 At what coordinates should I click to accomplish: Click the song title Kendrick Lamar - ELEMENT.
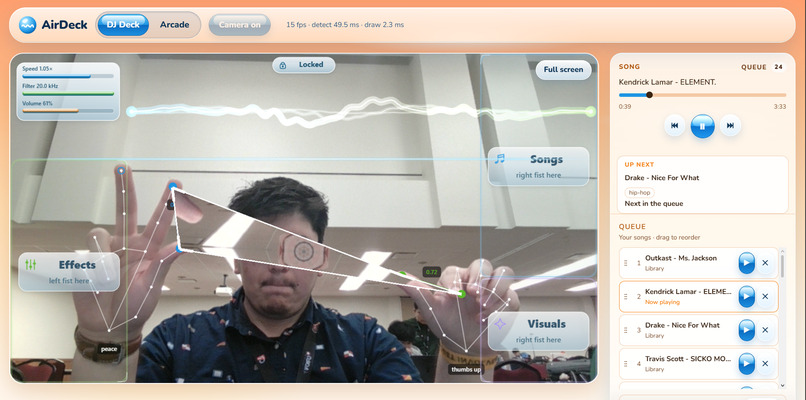667,82
